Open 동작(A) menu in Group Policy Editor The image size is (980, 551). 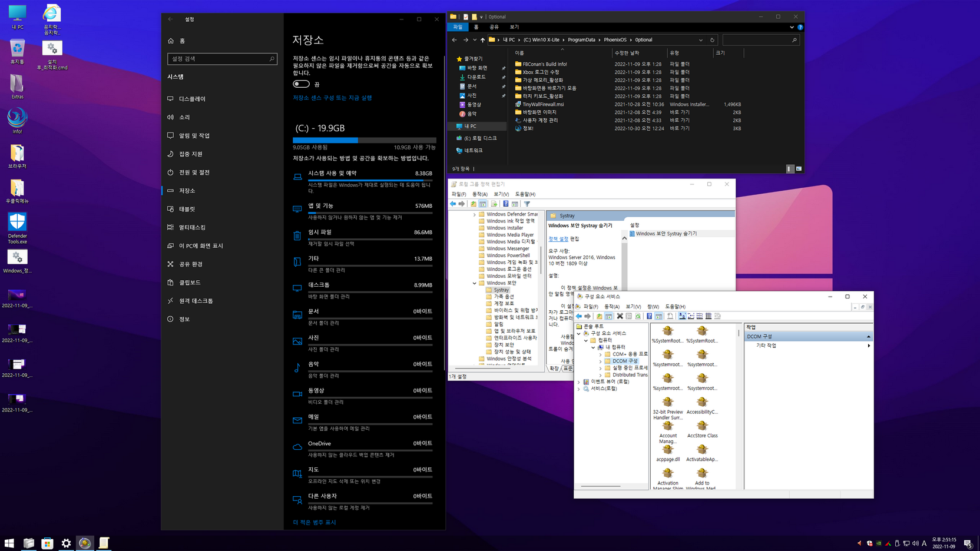pyautogui.click(x=480, y=194)
